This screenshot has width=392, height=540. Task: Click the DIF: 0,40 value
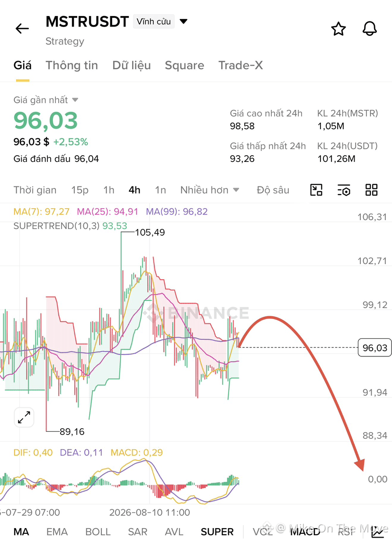(x=33, y=452)
